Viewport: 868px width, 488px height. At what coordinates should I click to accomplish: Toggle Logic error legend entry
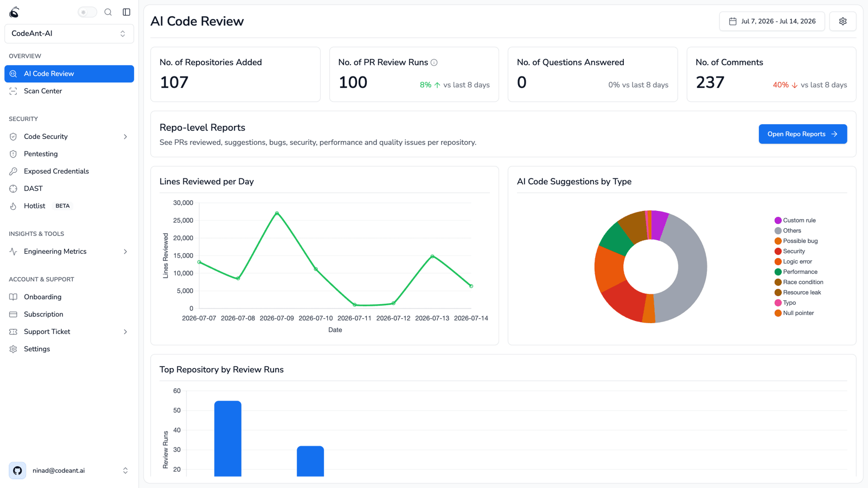(x=793, y=261)
